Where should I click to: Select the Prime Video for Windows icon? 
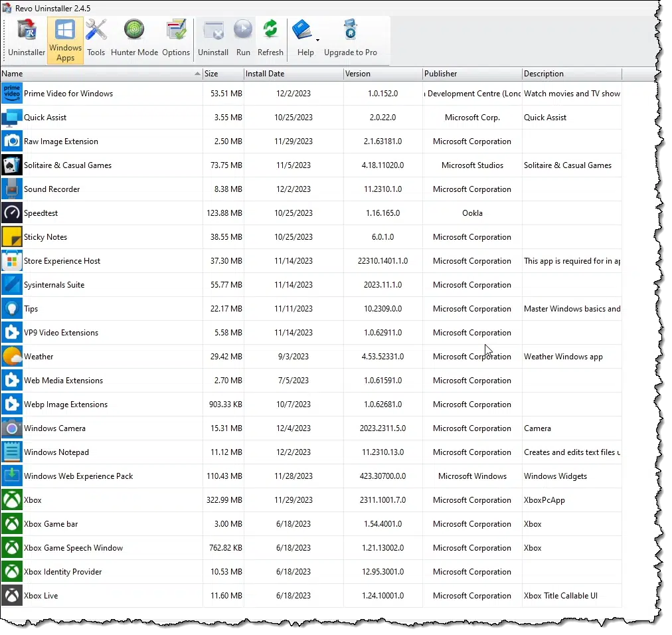click(12, 94)
